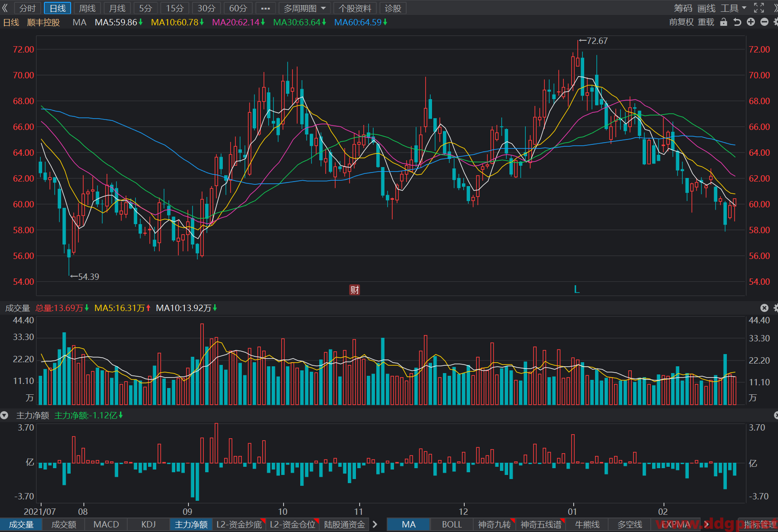Collapse the 主力净额 indicator panel
This screenshot has height=532, width=778.
coord(5,415)
